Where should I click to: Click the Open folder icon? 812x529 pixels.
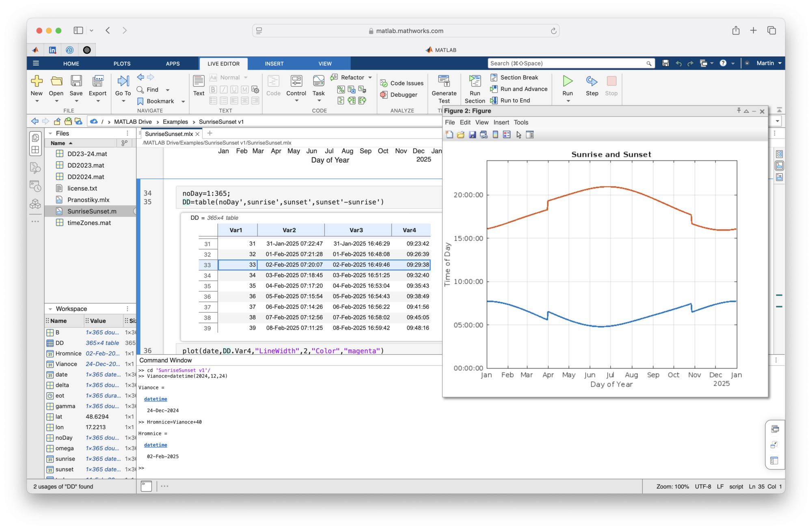pyautogui.click(x=56, y=81)
